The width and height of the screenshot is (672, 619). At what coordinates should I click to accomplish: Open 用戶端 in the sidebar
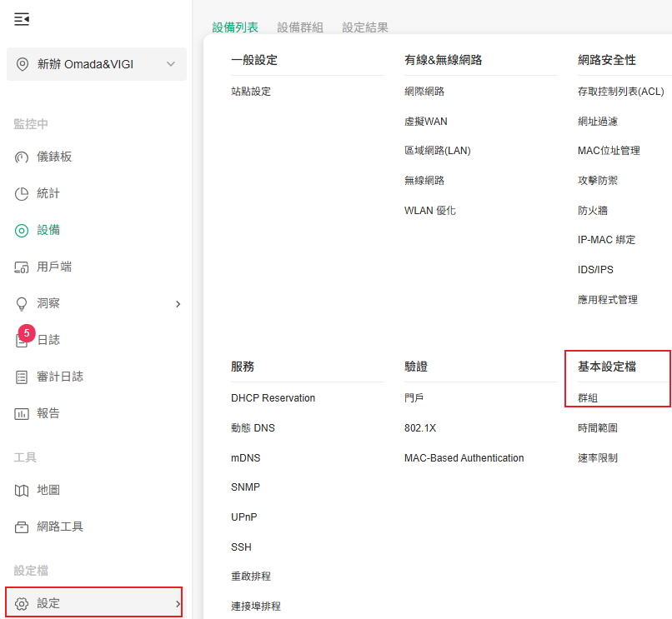(x=54, y=267)
